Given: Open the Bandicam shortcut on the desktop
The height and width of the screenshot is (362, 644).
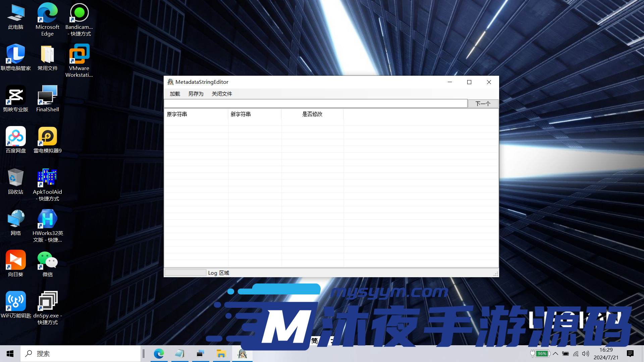Looking at the screenshot, I should pyautogui.click(x=79, y=12).
